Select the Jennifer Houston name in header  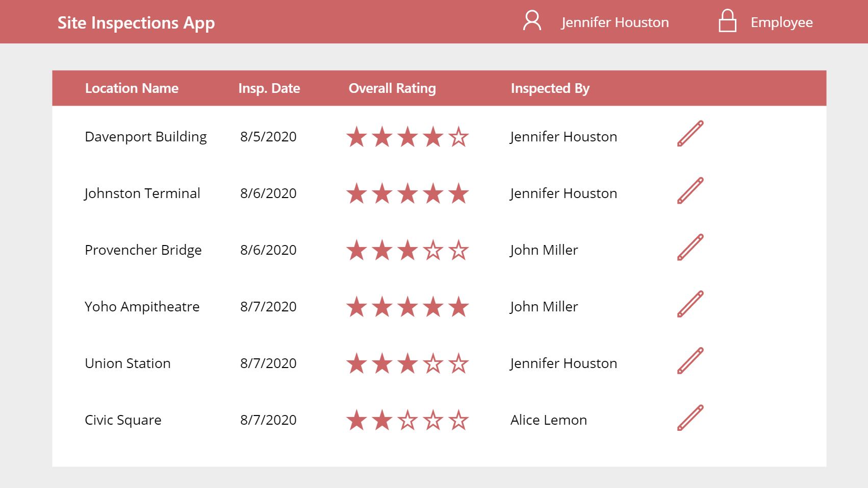click(x=615, y=21)
